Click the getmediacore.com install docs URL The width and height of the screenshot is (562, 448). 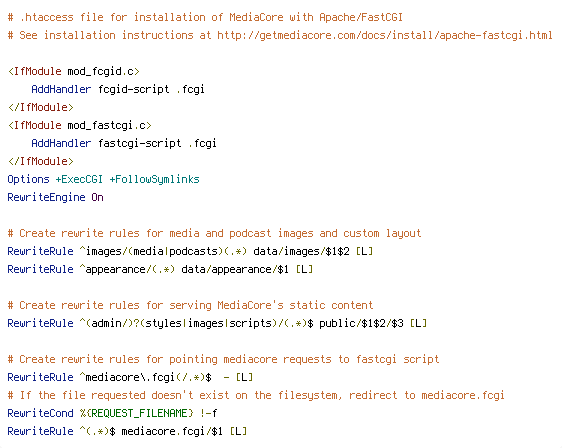click(385, 35)
